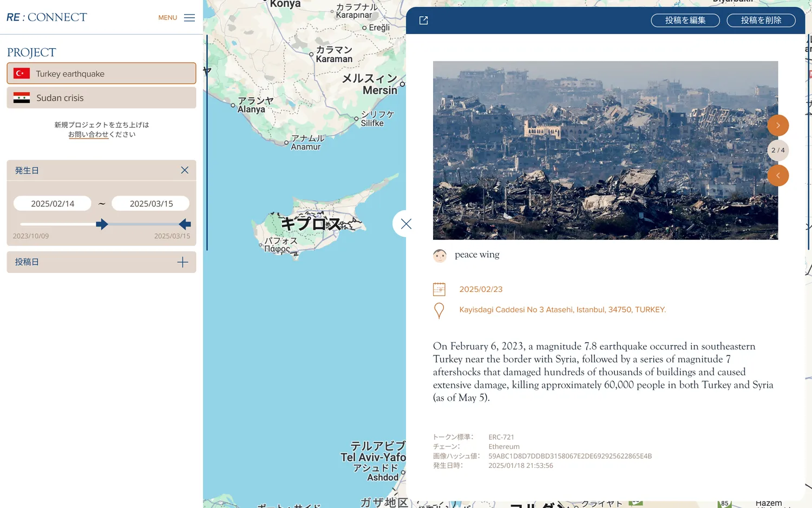
Task: Click the location pin icon
Action: coord(439,310)
